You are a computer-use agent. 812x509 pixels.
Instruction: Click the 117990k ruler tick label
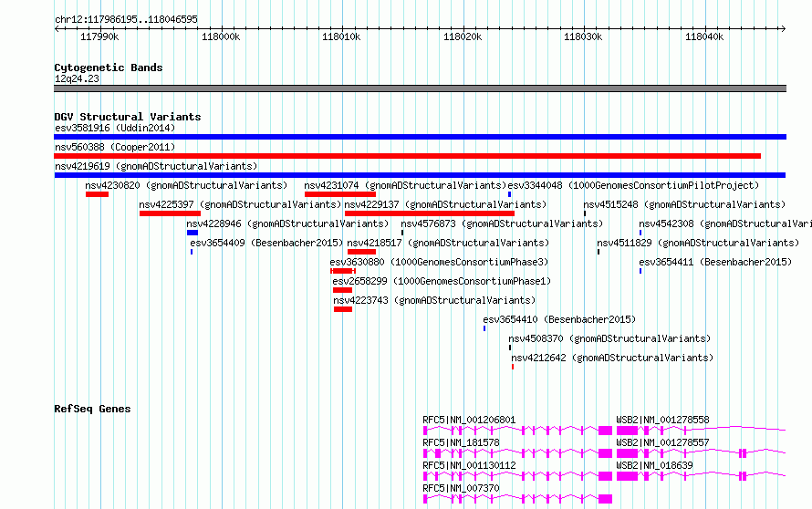(99, 36)
